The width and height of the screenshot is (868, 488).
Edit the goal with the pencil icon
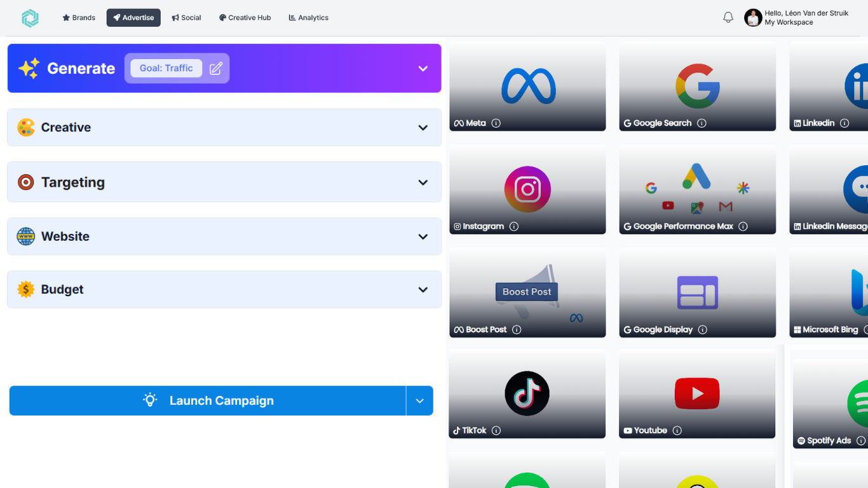click(x=216, y=69)
